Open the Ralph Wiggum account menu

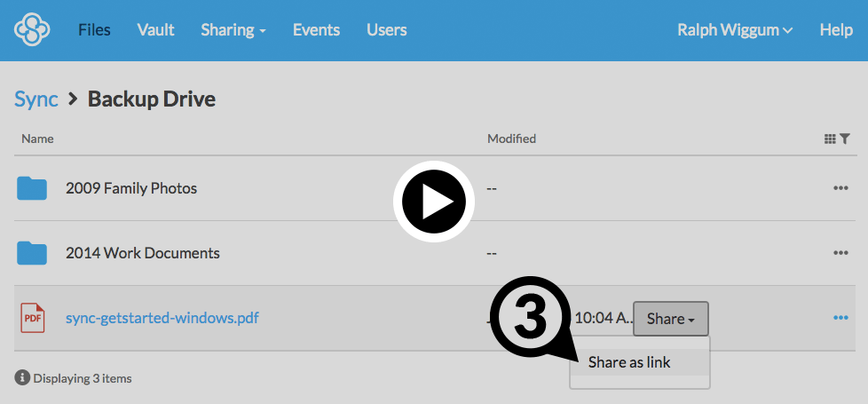point(734,30)
